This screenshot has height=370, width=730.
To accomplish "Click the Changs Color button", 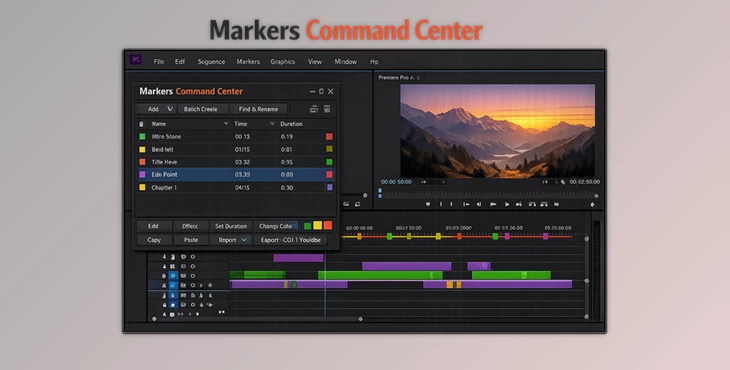I will 276,226.
